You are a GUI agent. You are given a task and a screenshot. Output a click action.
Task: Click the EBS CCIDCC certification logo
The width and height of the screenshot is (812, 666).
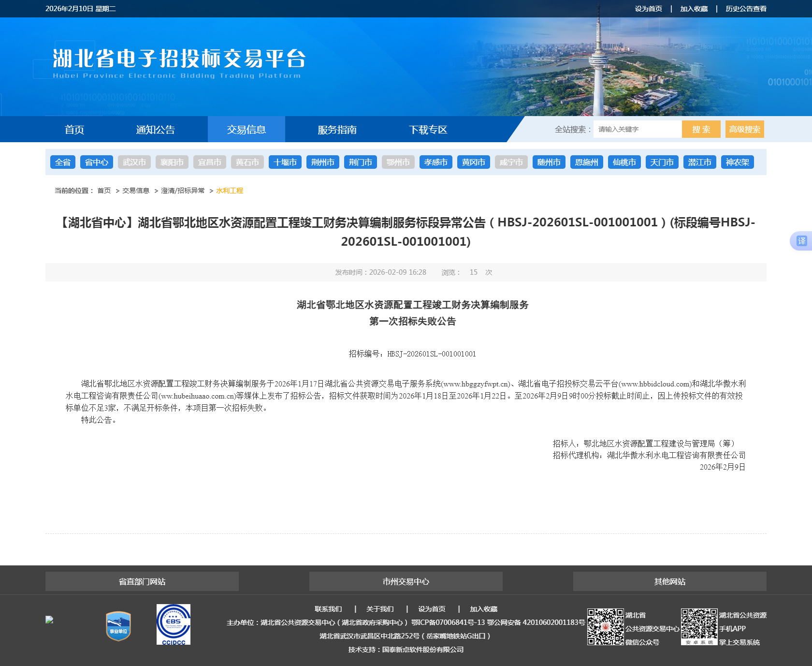coord(173,624)
